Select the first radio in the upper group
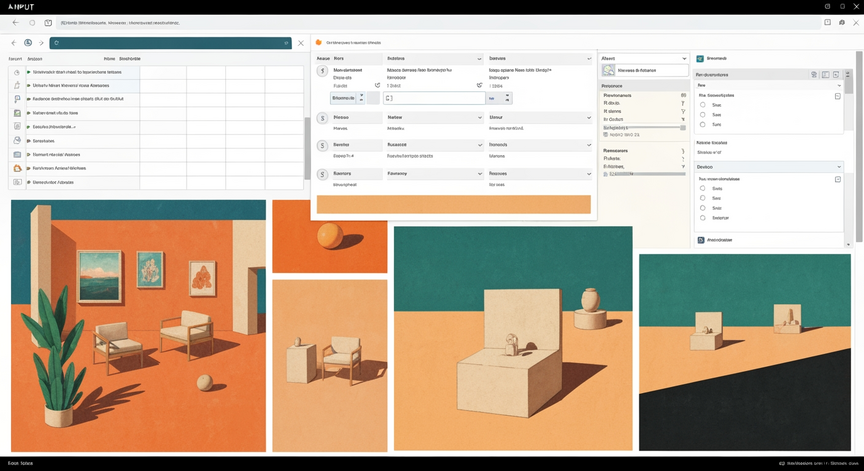864x471 pixels. pyautogui.click(x=703, y=105)
